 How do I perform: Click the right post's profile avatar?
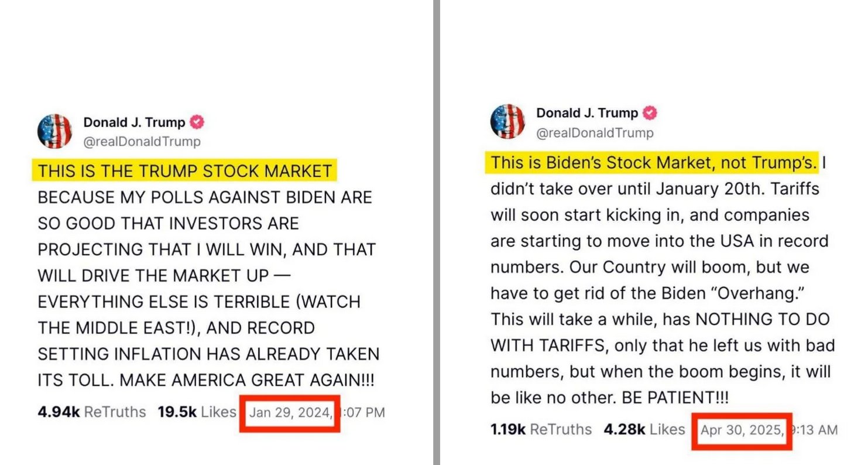click(x=507, y=122)
